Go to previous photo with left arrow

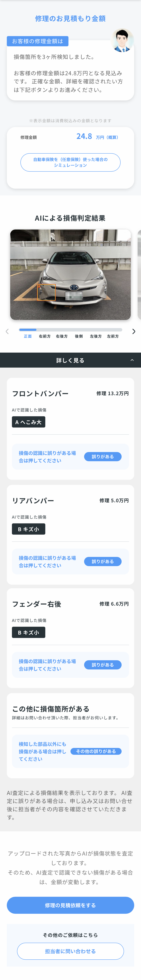pyautogui.click(x=7, y=331)
